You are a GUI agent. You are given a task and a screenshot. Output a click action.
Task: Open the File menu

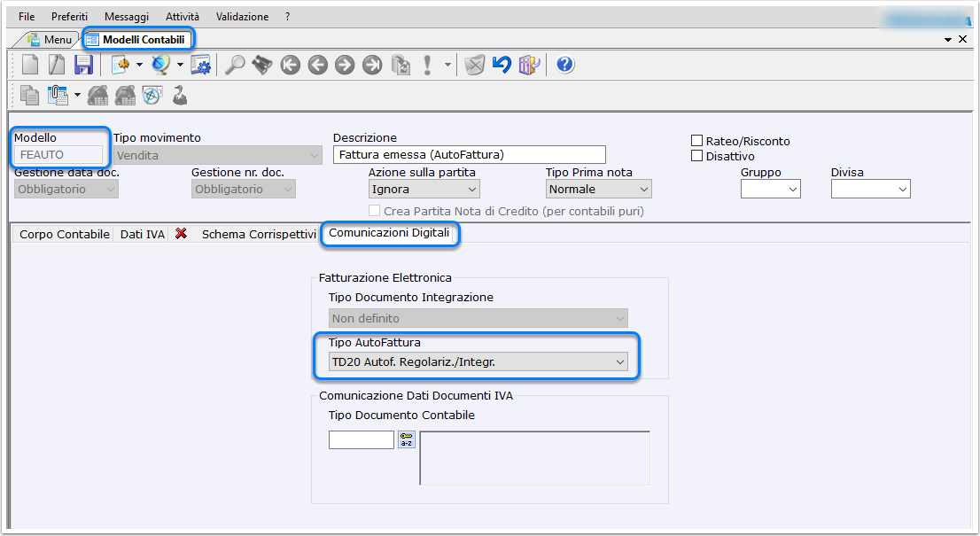27,17
